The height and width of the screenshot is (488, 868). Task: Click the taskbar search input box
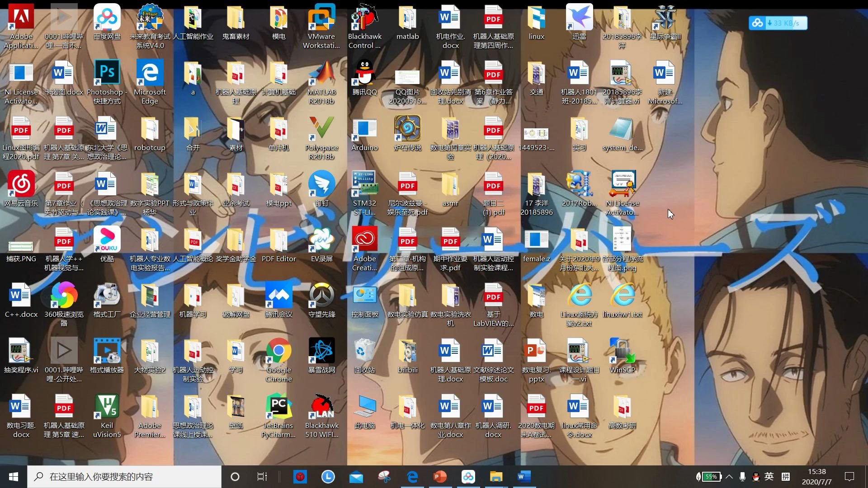click(x=124, y=477)
